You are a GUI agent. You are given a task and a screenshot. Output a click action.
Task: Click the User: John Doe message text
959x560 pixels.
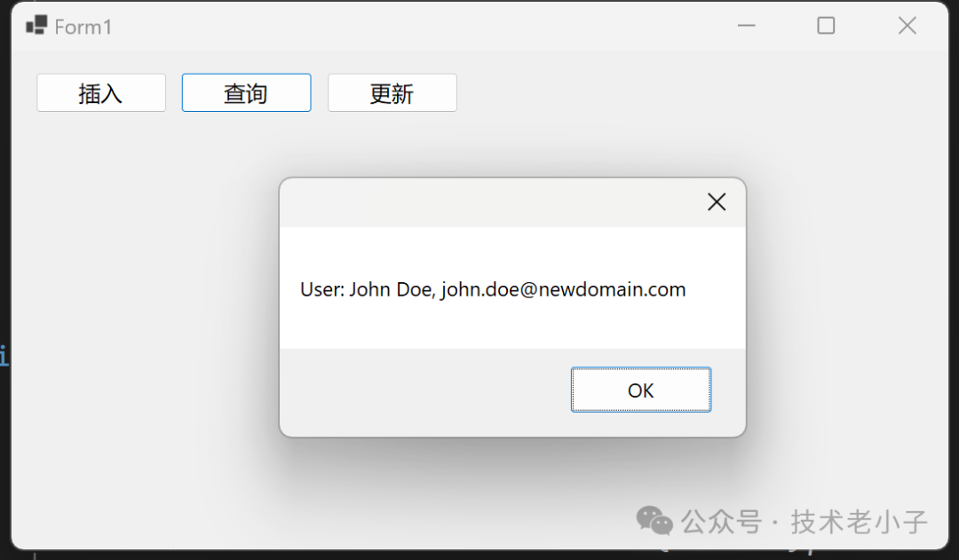coord(493,289)
